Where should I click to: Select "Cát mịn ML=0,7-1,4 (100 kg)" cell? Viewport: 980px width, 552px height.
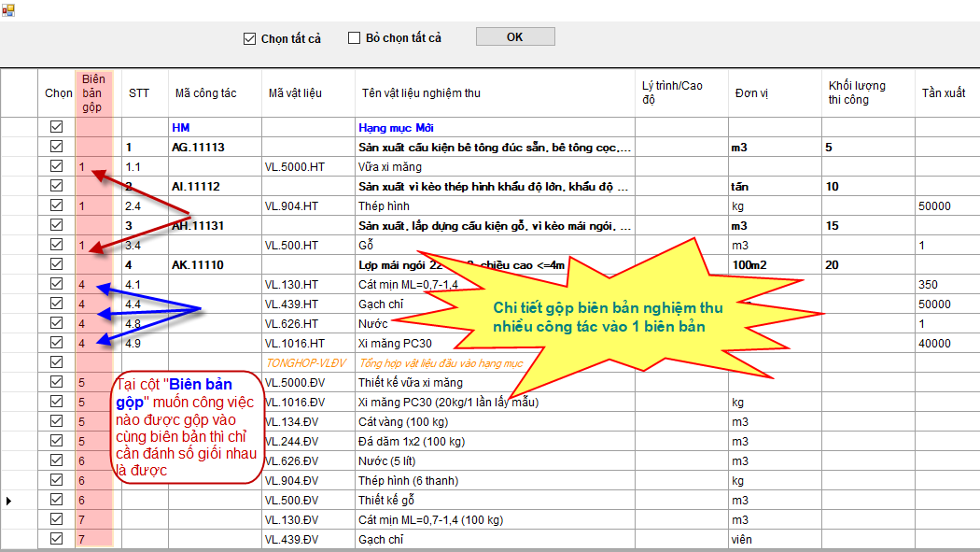[x=495, y=519]
